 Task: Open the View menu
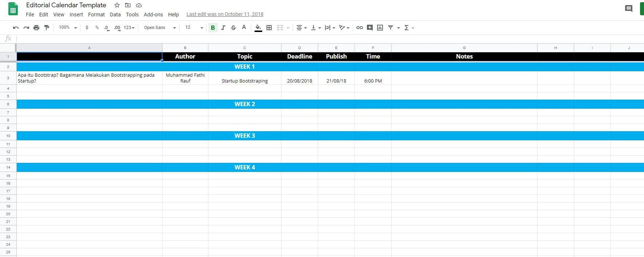point(59,15)
